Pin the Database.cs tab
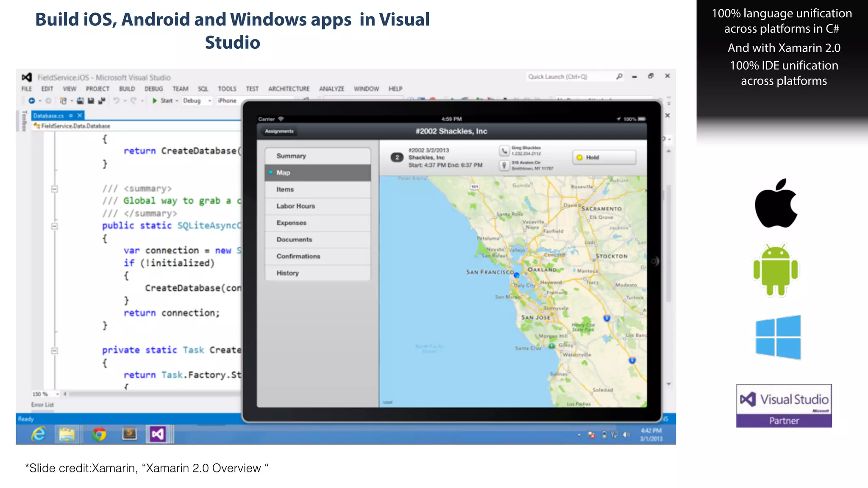The image size is (868, 488). coord(71,115)
